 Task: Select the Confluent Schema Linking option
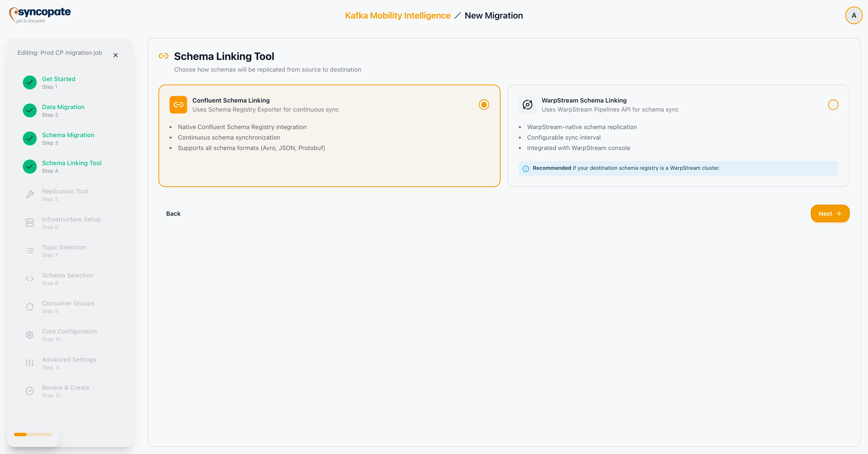click(x=484, y=104)
